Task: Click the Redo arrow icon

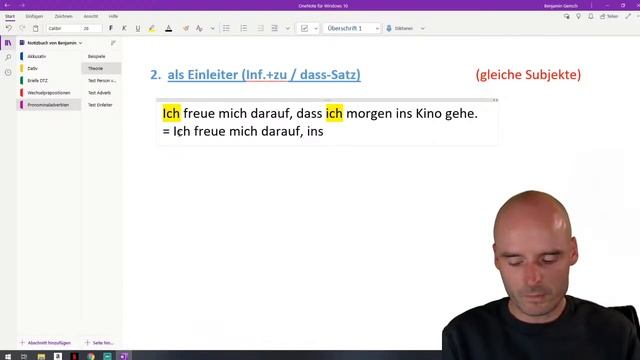Action: [22, 28]
